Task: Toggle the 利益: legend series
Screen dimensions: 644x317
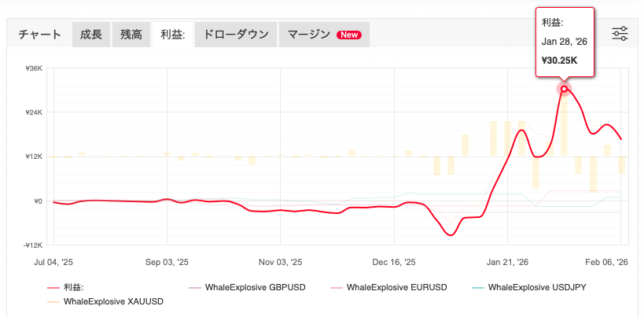Action: [73, 287]
